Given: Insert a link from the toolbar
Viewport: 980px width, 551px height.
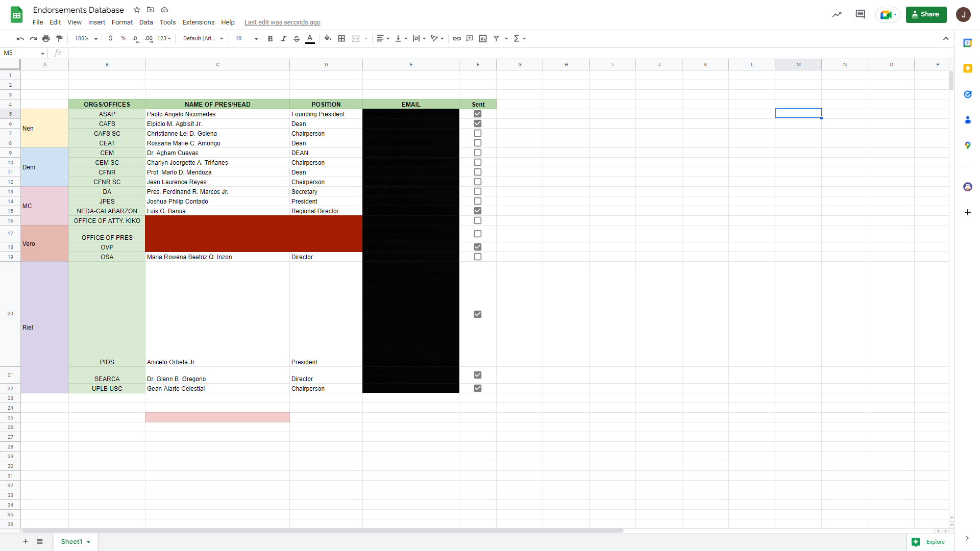Looking at the screenshot, I should point(456,38).
